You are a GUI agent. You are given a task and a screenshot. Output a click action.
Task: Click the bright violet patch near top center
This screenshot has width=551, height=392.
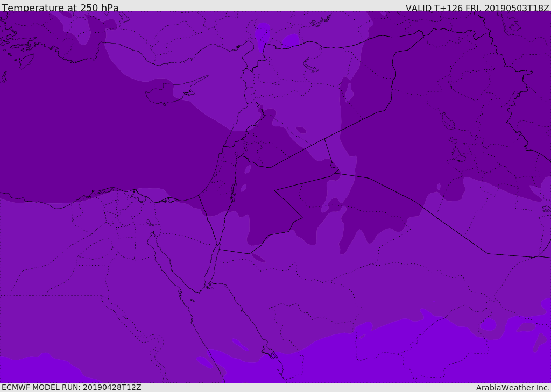pos(291,40)
